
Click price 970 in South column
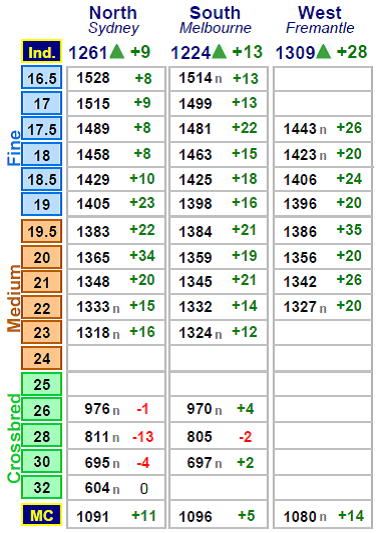click(200, 409)
